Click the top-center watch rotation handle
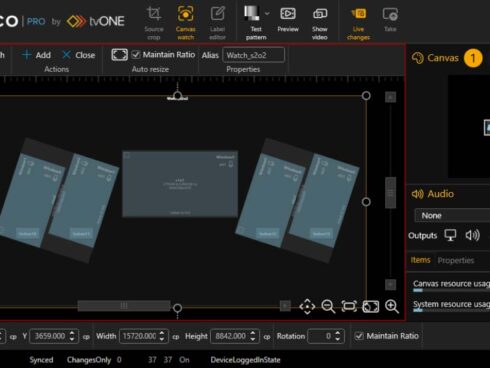The width and height of the screenshot is (490, 368). [x=177, y=95]
